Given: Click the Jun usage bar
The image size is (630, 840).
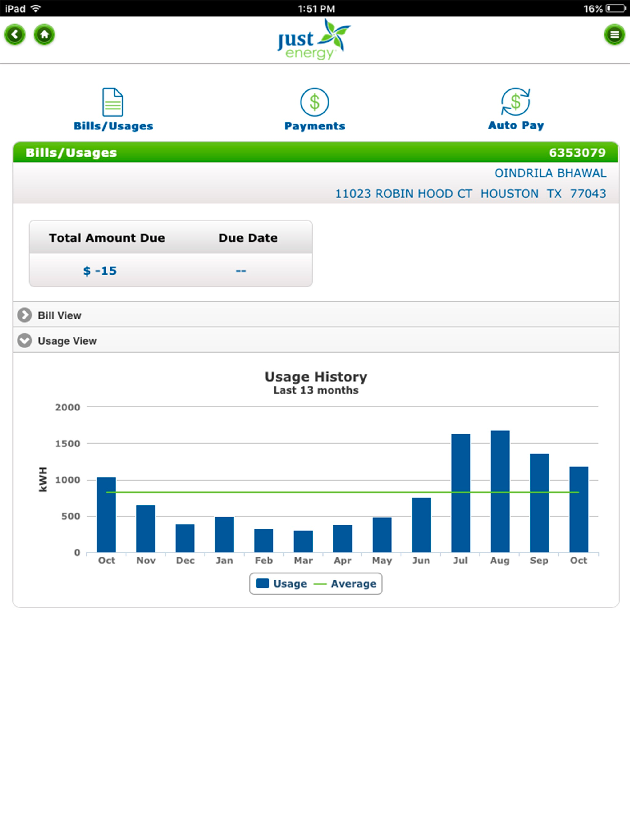Looking at the screenshot, I should 421,525.
